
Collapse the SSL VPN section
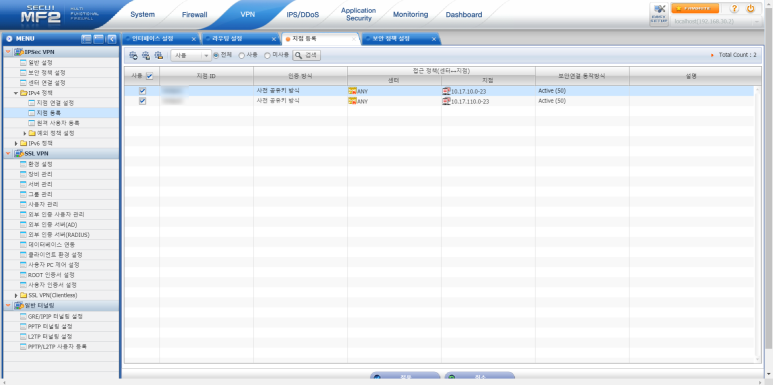(x=8, y=153)
